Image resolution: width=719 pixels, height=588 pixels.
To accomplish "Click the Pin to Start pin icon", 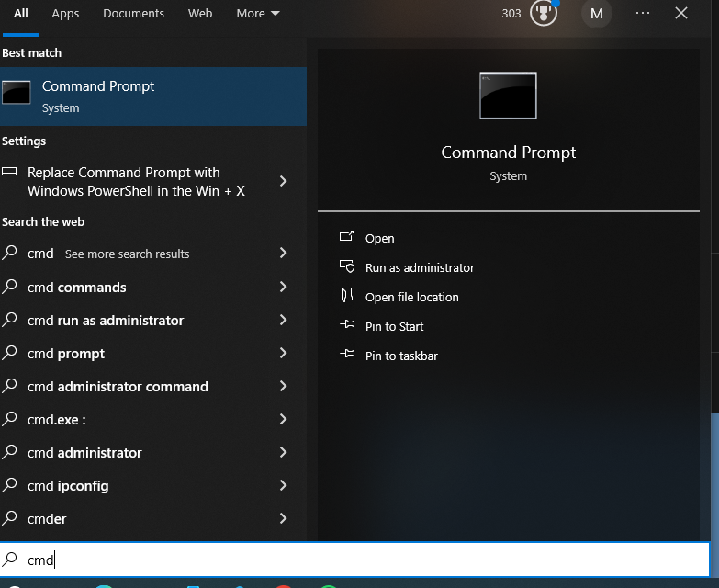I will 347,324.
